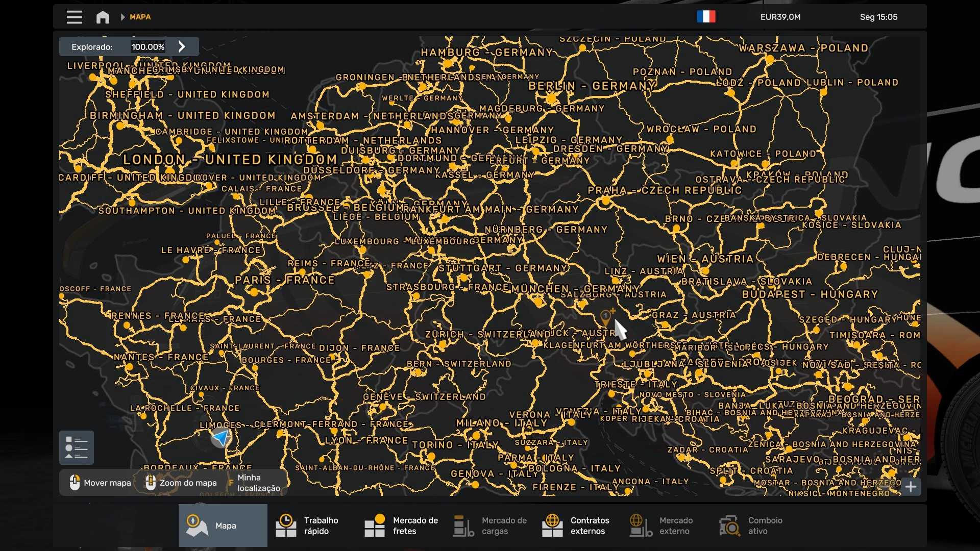This screenshot has height=551, width=980.
Task: Open the Mercado de cargas tab
Action: coord(490,525)
